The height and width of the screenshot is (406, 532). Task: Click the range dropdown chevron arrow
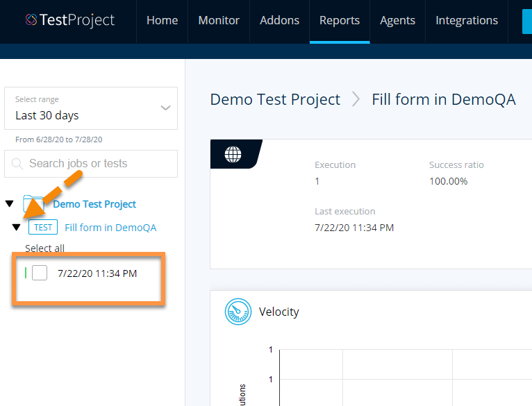[165, 108]
